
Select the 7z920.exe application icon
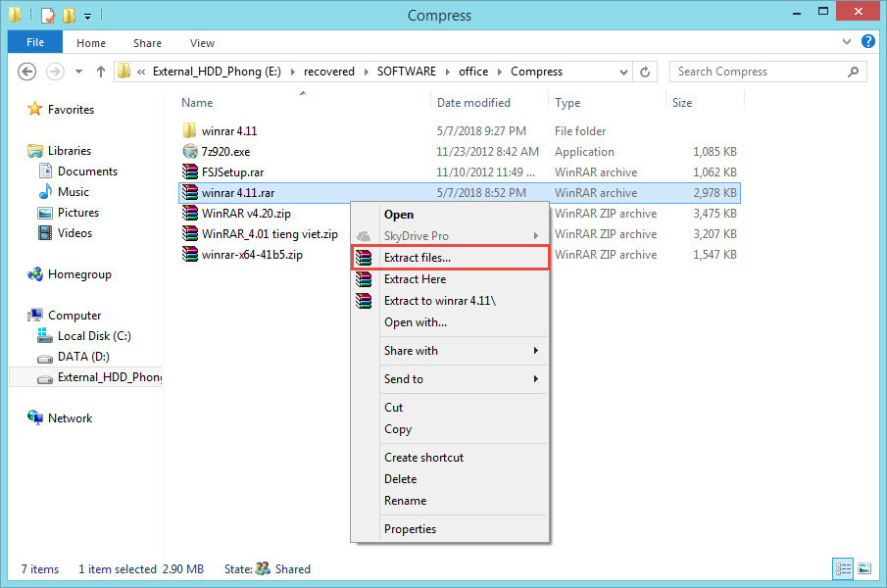click(x=189, y=151)
